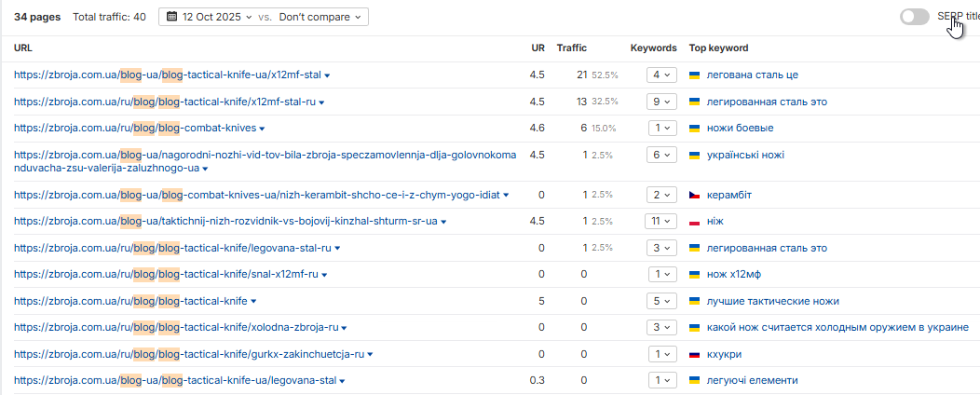980x395 pixels.
Task: Sort by the Traffic column header
Action: pyautogui.click(x=572, y=48)
